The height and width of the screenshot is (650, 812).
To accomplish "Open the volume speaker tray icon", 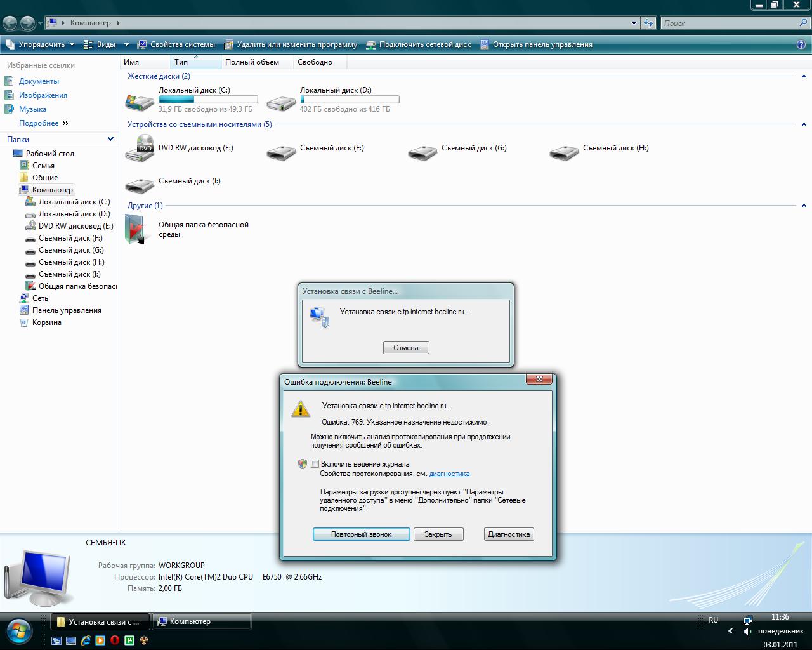I will pyautogui.click(x=748, y=632).
